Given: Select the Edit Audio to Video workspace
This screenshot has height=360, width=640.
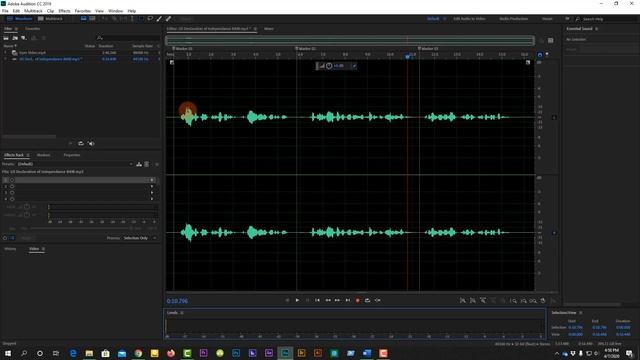Looking at the screenshot, I should 469,19.
